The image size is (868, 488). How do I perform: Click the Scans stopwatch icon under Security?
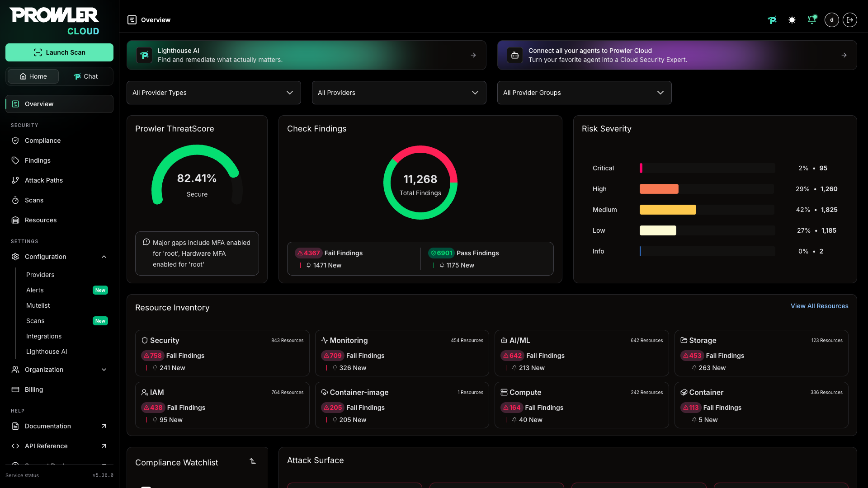(15, 200)
